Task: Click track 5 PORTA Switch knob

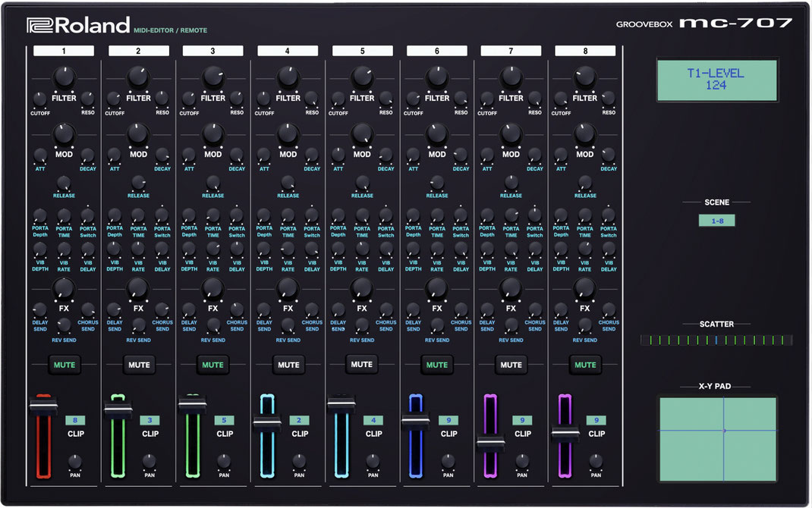Action: (x=386, y=215)
